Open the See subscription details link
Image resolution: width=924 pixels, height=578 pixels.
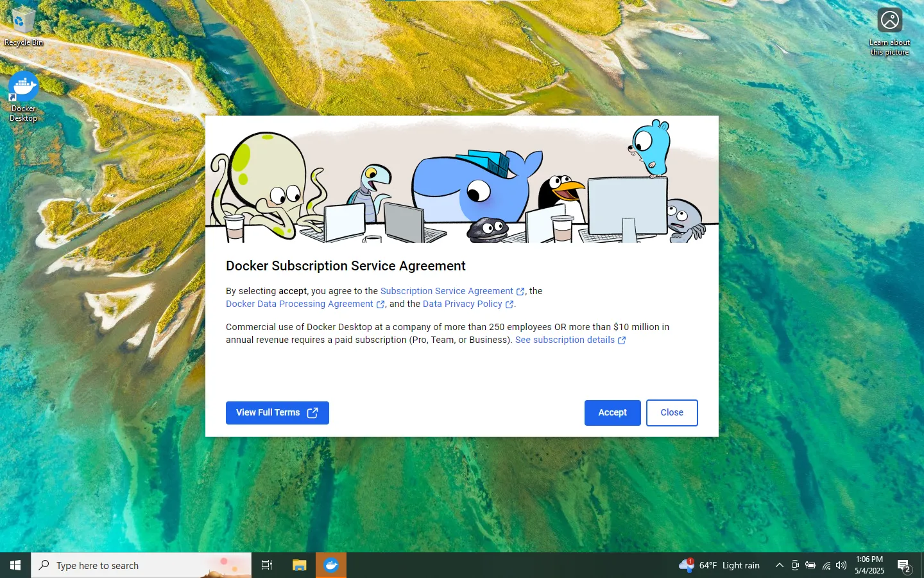click(565, 340)
